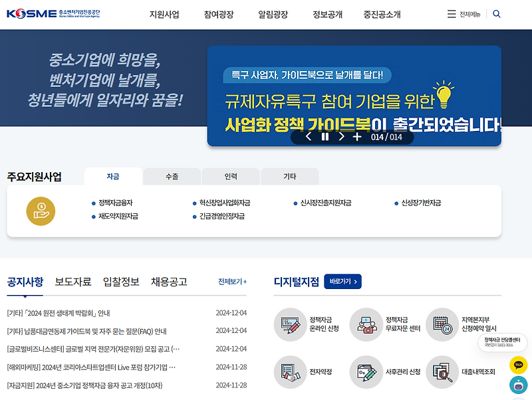Select the 전자약정 handshake icon
The image size is (532, 400).
(291, 372)
